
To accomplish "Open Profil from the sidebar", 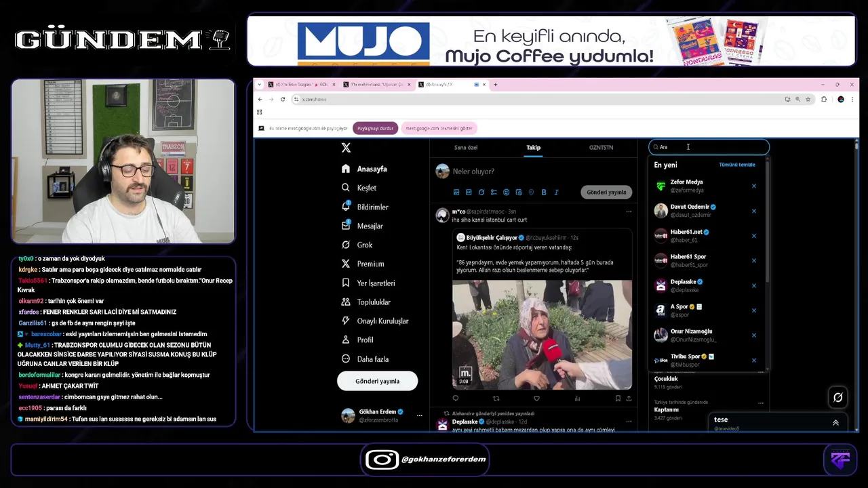I will click(357, 340).
